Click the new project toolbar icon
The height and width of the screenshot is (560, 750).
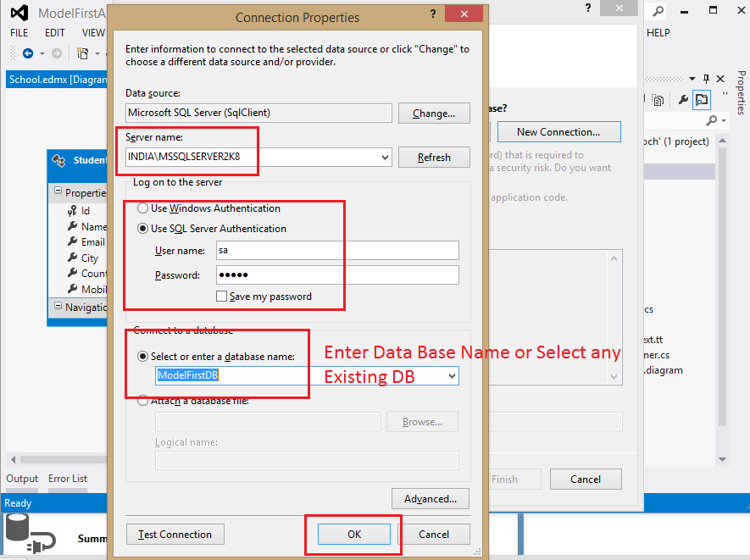pos(83,53)
